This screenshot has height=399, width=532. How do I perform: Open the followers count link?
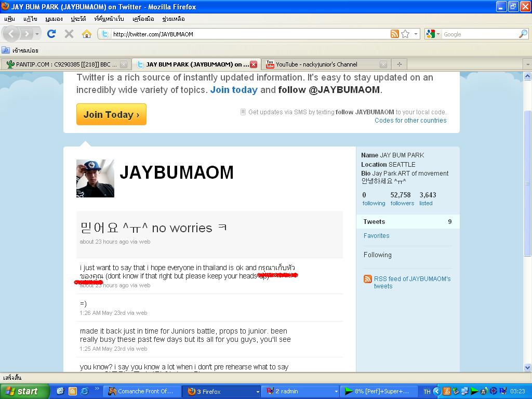coord(402,199)
